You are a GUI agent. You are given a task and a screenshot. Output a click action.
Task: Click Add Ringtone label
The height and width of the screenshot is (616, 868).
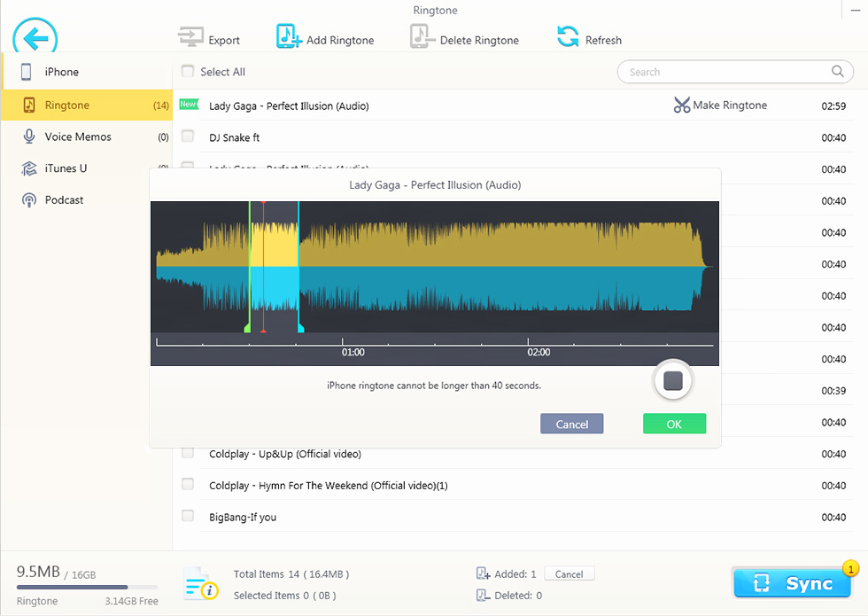click(340, 41)
